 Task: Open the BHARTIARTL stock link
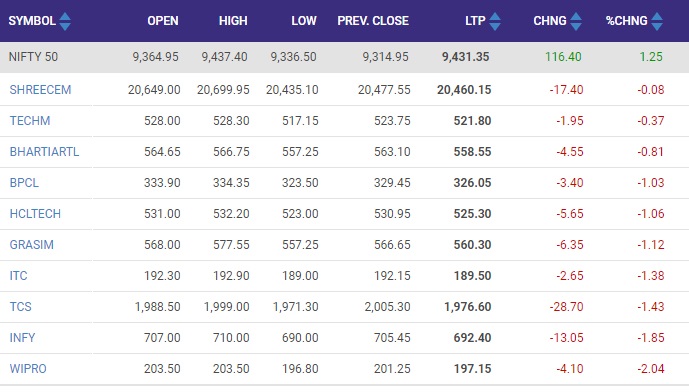pyautogui.click(x=44, y=152)
